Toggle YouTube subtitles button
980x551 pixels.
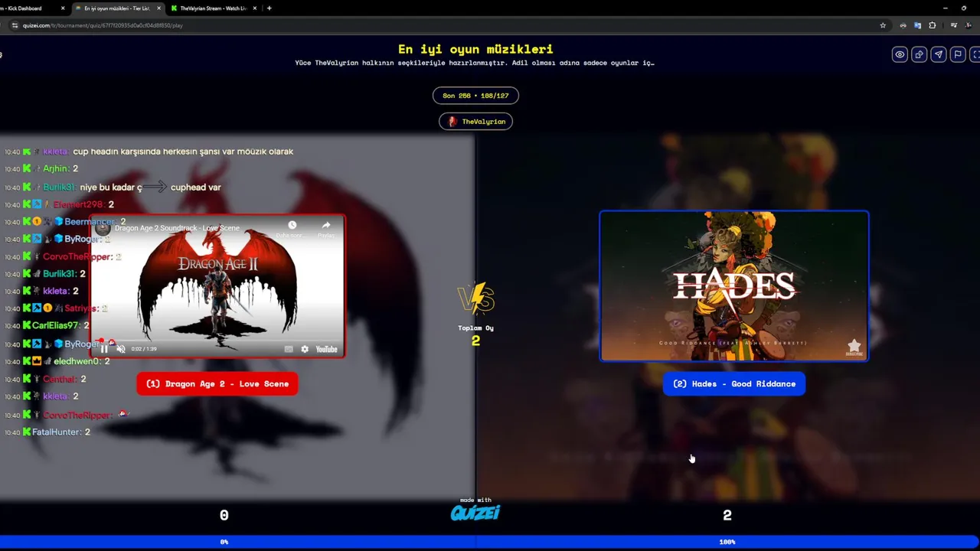[x=289, y=349]
